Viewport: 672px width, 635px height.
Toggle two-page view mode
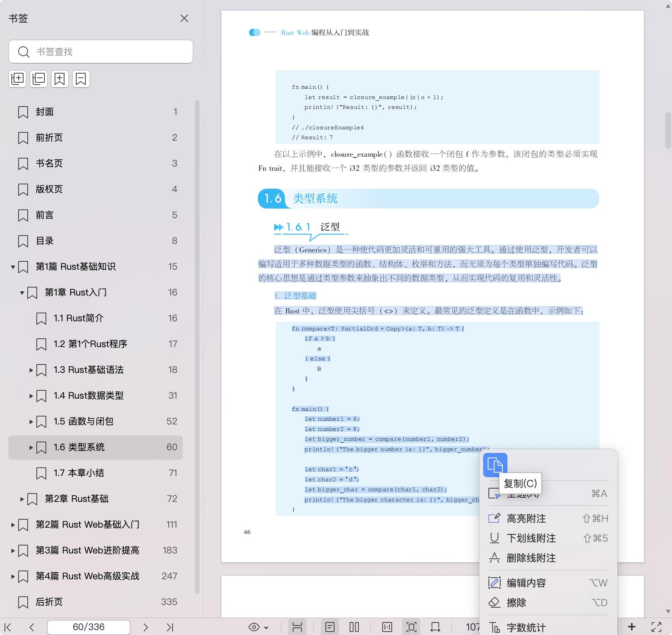click(354, 627)
